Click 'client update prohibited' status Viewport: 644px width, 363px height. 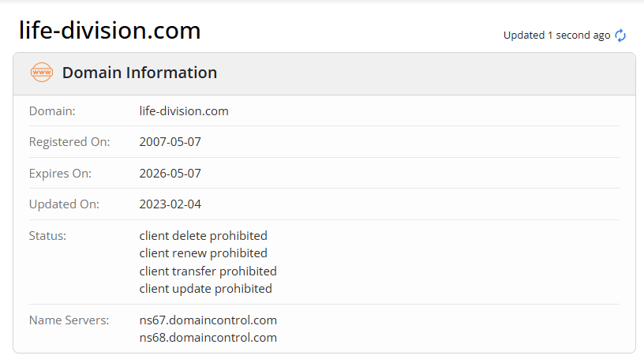click(x=205, y=289)
